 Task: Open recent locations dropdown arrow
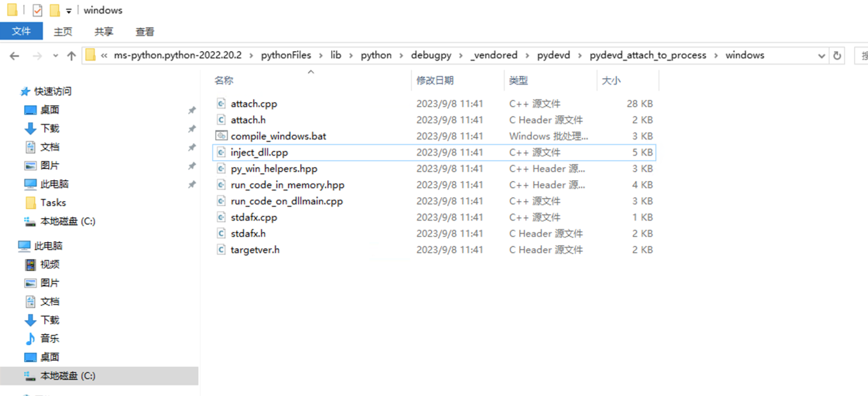pyautogui.click(x=55, y=56)
